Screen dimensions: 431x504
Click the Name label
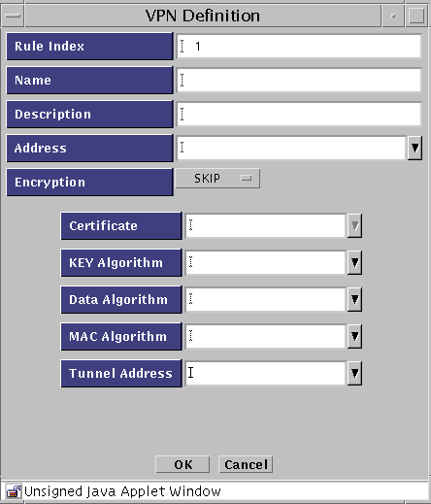[89, 80]
